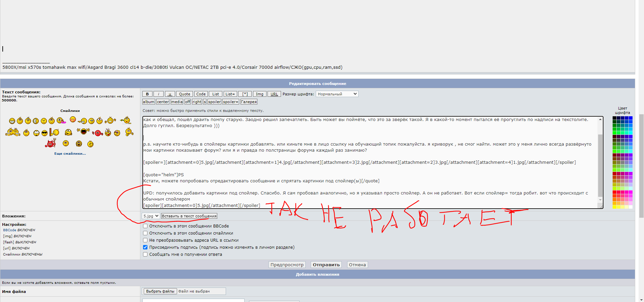Insert the off BBCode tag

coord(188,102)
